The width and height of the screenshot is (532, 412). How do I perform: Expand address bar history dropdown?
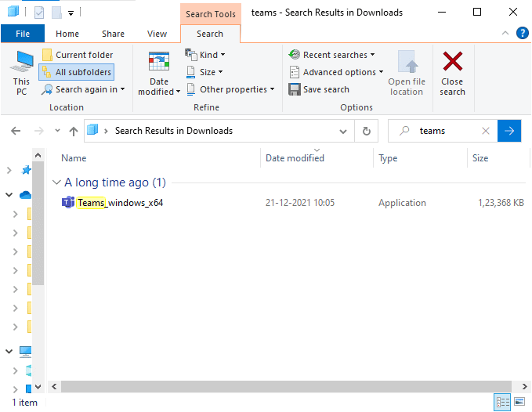point(343,132)
